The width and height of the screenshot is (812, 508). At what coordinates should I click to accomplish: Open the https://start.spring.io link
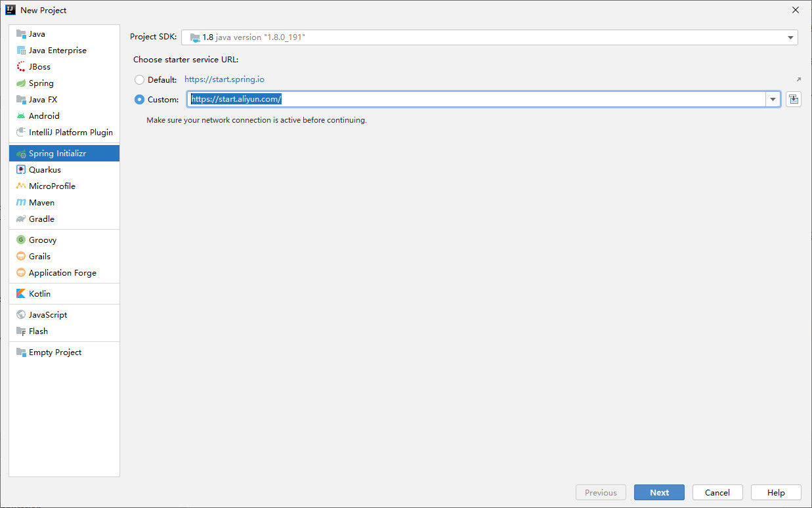click(224, 79)
